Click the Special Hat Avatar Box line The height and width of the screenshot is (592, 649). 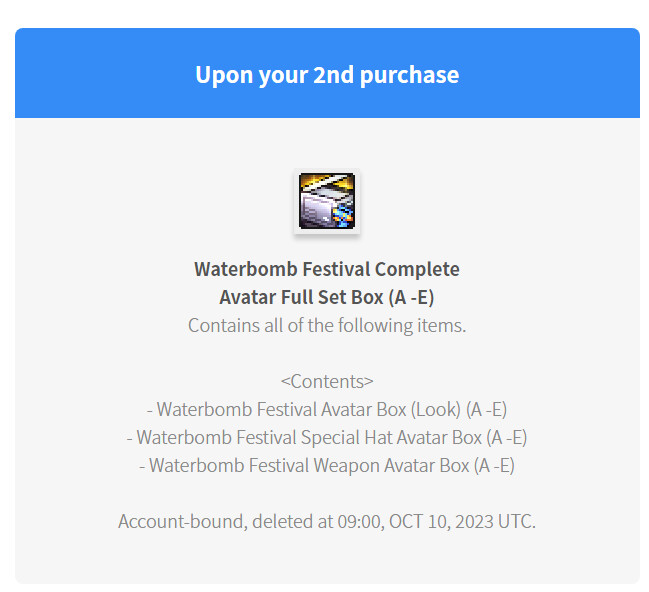pyautogui.click(x=327, y=438)
